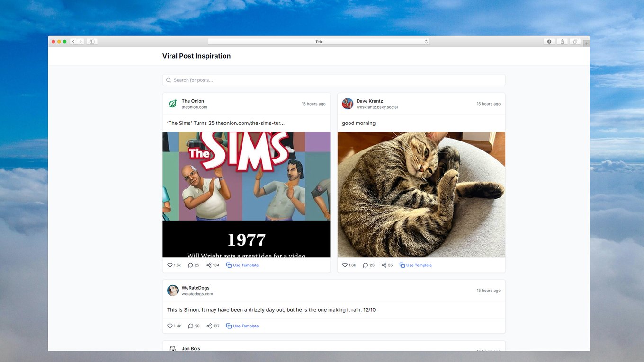Use Template on good morning post
The image size is (644, 362).
tap(416, 265)
